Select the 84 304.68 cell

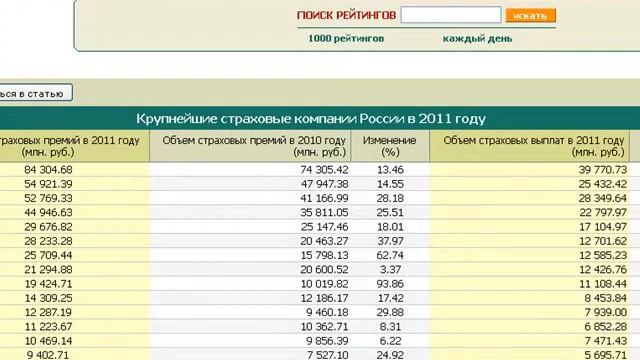48,169
